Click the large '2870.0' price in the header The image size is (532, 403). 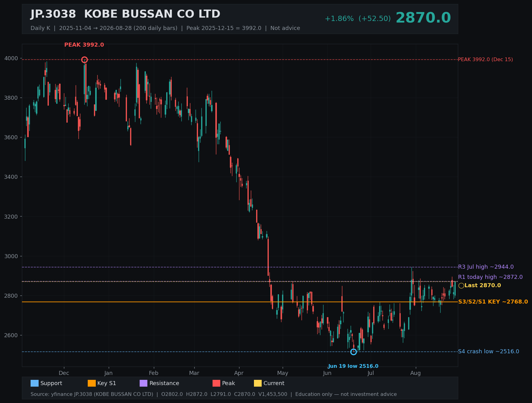coord(423,18)
